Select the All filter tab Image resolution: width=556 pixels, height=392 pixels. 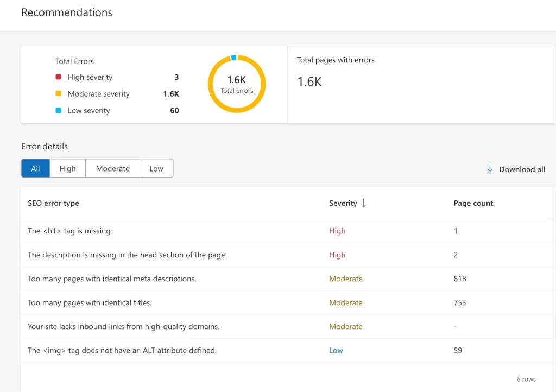35,168
